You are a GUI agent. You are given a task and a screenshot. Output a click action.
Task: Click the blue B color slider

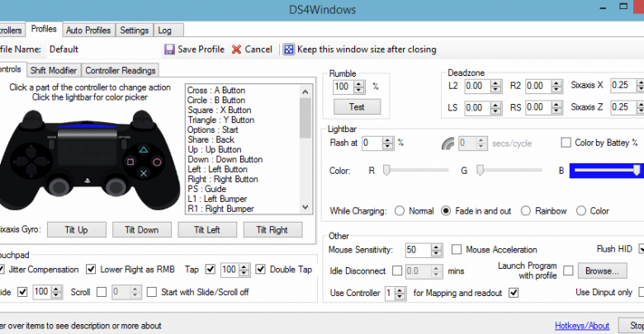pyautogui.click(x=607, y=170)
